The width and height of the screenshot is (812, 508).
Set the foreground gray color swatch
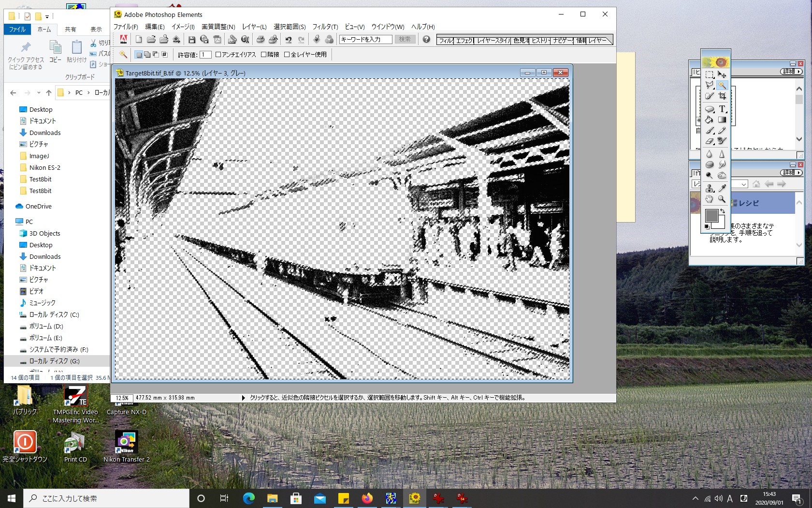pos(711,215)
